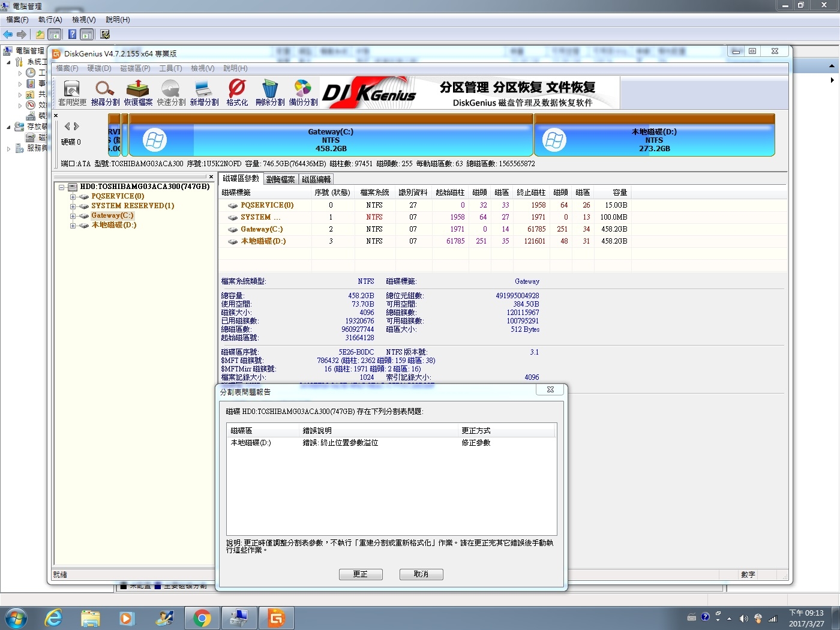
Task: Click the 恢復檔案 (recover files) toolbar icon
Action: (138, 93)
